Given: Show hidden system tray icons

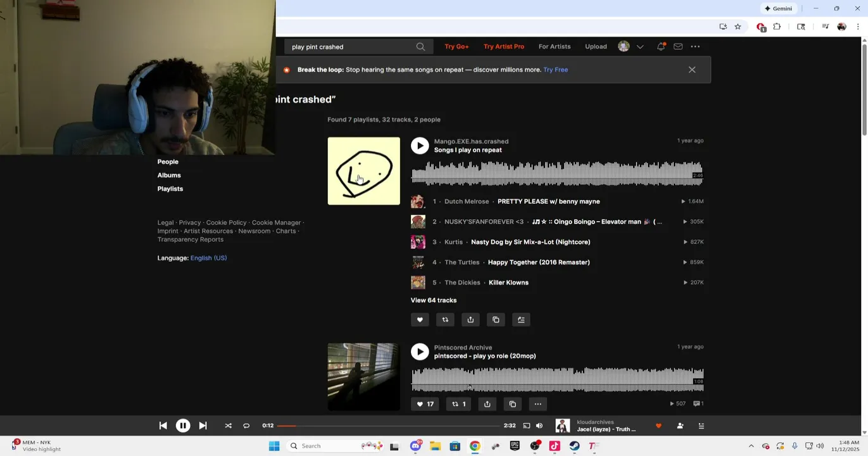Looking at the screenshot, I should point(751,446).
